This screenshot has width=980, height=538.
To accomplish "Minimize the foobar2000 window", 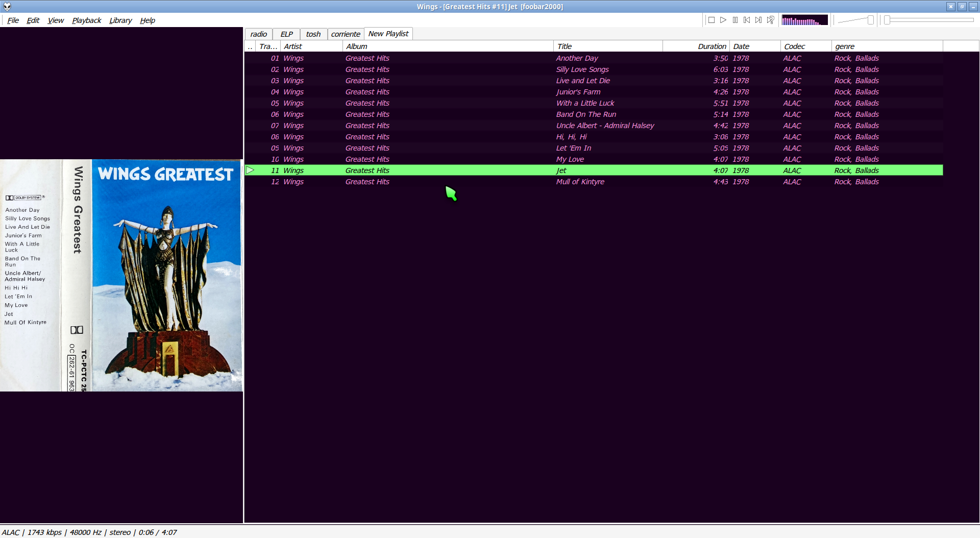I will (973, 7).
